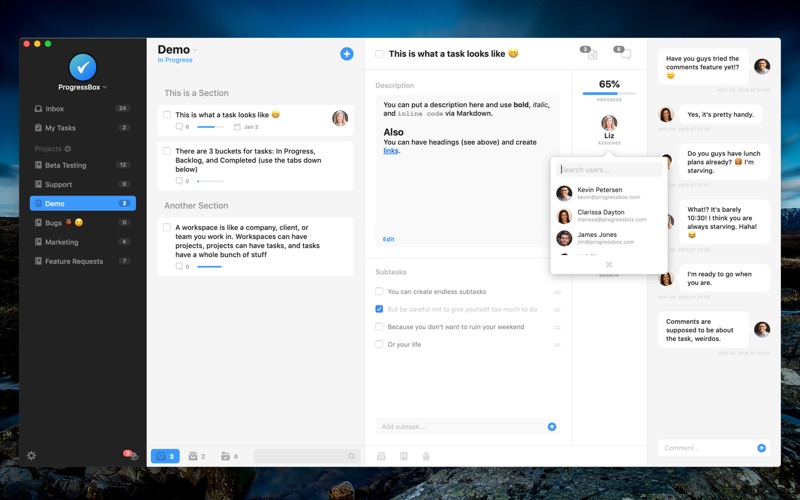This screenshot has height=500, width=800.
Task: Click 'In Progress' status under Demo
Action: point(175,60)
